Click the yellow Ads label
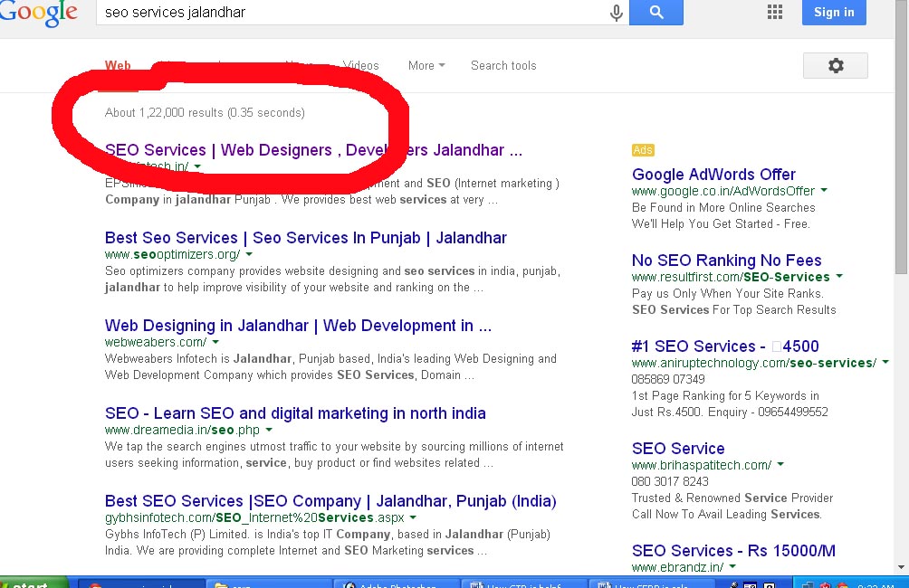This screenshot has width=909, height=588. [x=643, y=150]
